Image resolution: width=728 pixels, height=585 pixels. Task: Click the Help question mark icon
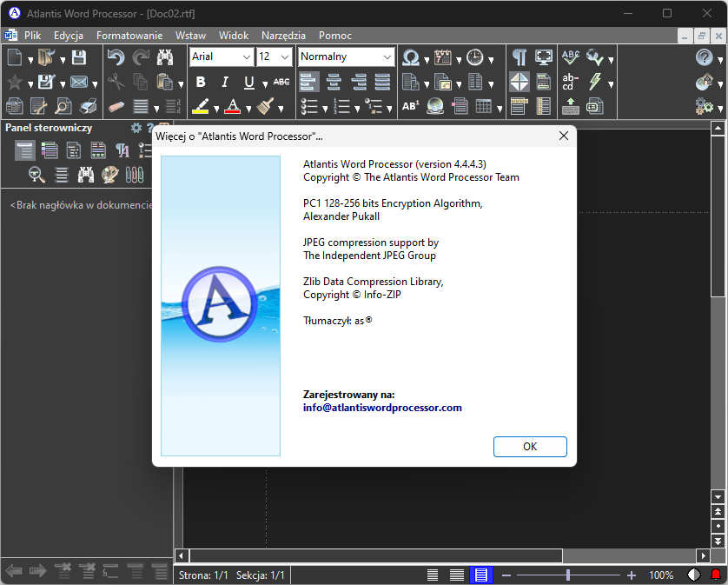(704, 57)
